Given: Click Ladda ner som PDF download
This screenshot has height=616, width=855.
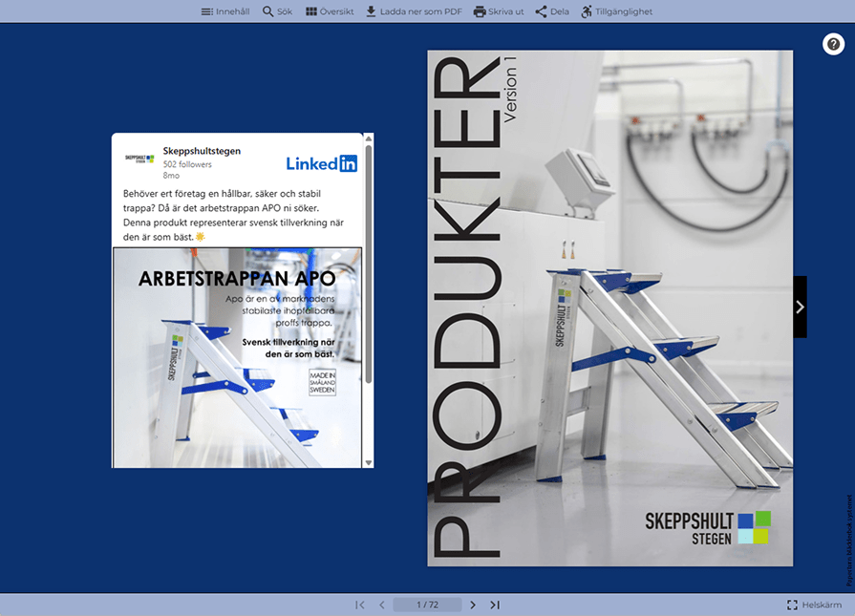Looking at the screenshot, I should (x=414, y=11).
